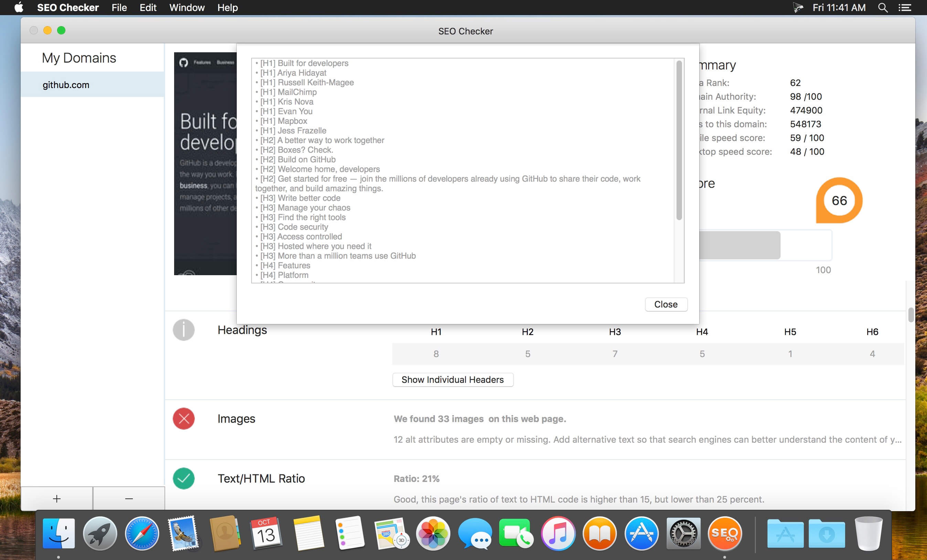Viewport: 927px width, 560px height.
Task: Click the GitHub page screenshot thumbnail
Action: coord(205,164)
